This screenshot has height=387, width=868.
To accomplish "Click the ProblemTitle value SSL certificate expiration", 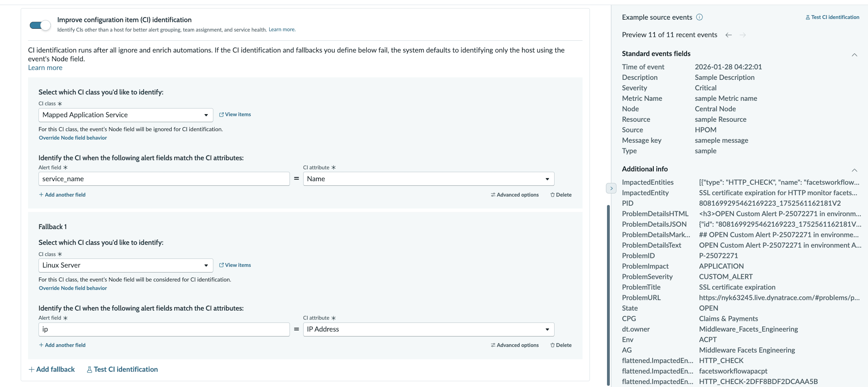I will pyautogui.click(x=737, y=287).
